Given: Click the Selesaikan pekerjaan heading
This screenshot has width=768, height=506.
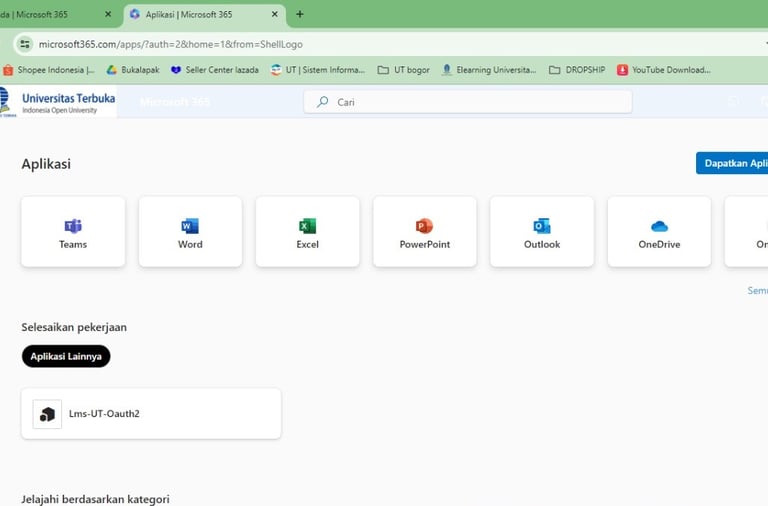Looking at the screenshot, I should (x=74, y=327).
